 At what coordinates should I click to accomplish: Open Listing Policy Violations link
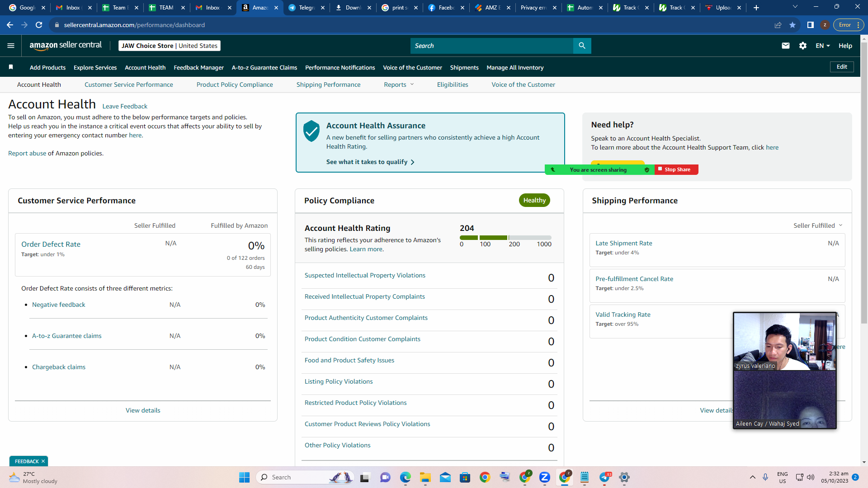(x=339, y=381)
